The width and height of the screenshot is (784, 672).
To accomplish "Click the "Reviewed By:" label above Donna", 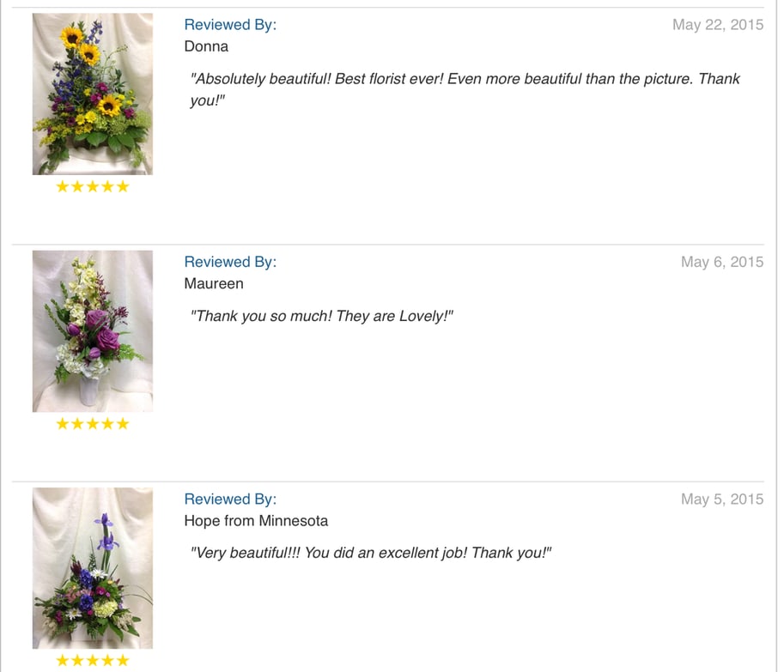I will click(230, 25).
